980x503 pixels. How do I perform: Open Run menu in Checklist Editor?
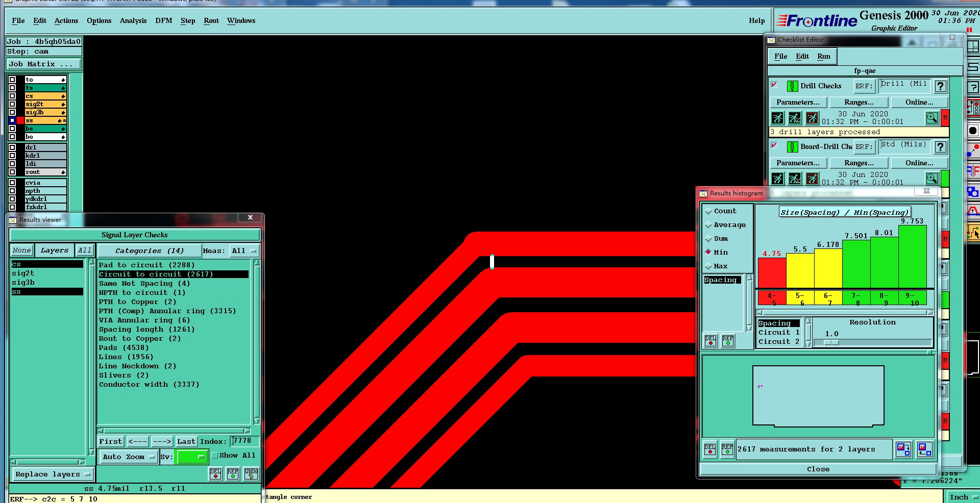(824, 57)
